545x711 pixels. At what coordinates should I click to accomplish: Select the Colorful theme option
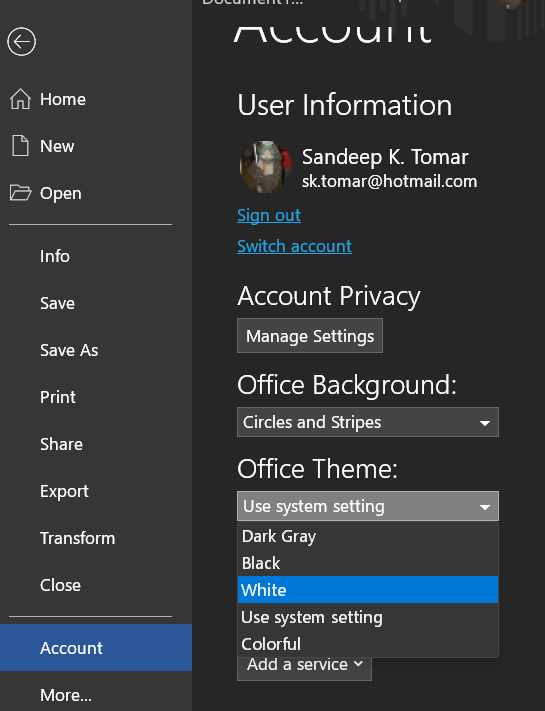click(368, 644)
